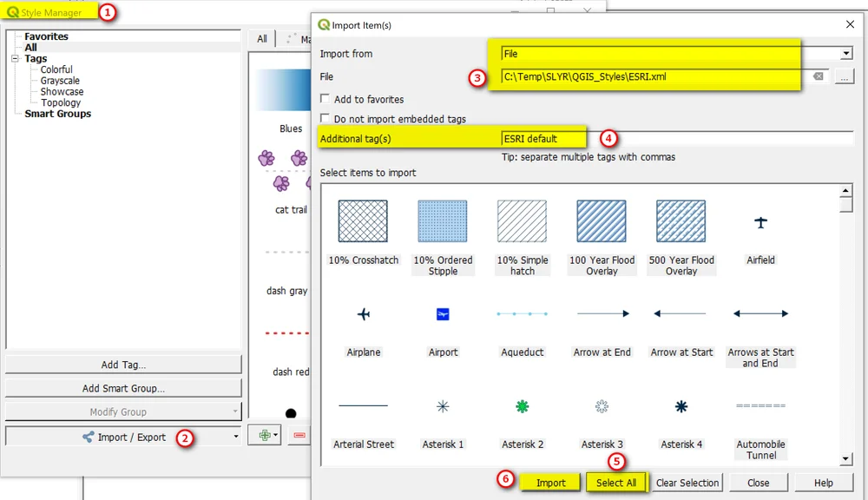Select the Airport marker symbol
Image resolution: width=868 pixels, height=500 pixels.
[x=443, y=313]
